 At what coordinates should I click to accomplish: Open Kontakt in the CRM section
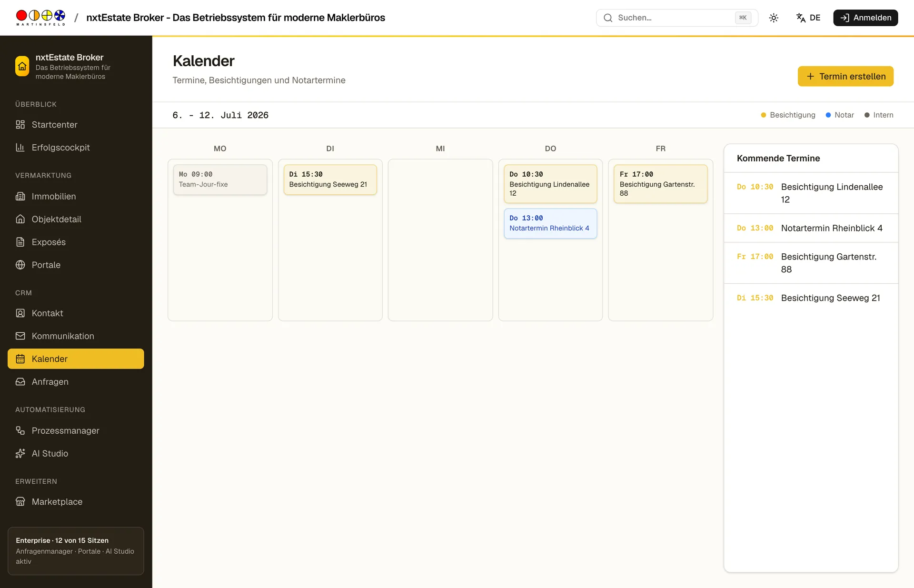(76, 313)
